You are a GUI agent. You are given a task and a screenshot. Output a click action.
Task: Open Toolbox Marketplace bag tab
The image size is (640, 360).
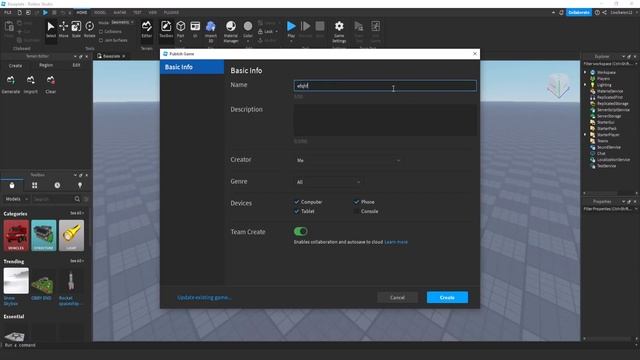tap(12, 185)
